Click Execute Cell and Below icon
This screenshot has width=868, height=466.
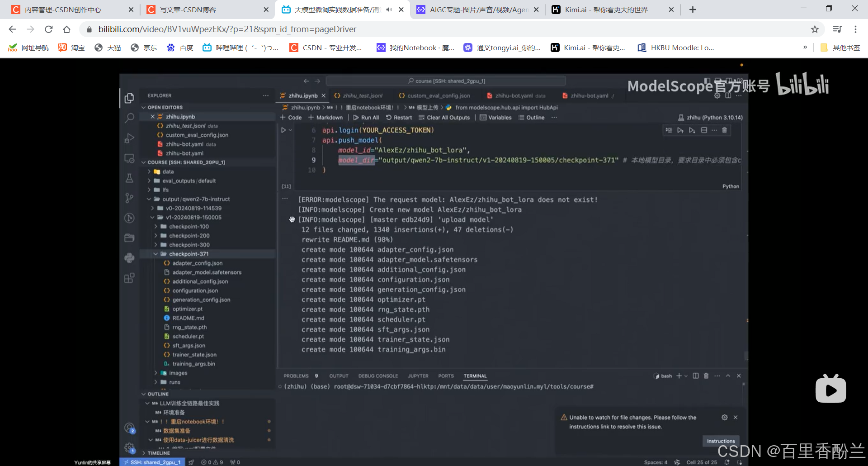(x=692, y=130)
